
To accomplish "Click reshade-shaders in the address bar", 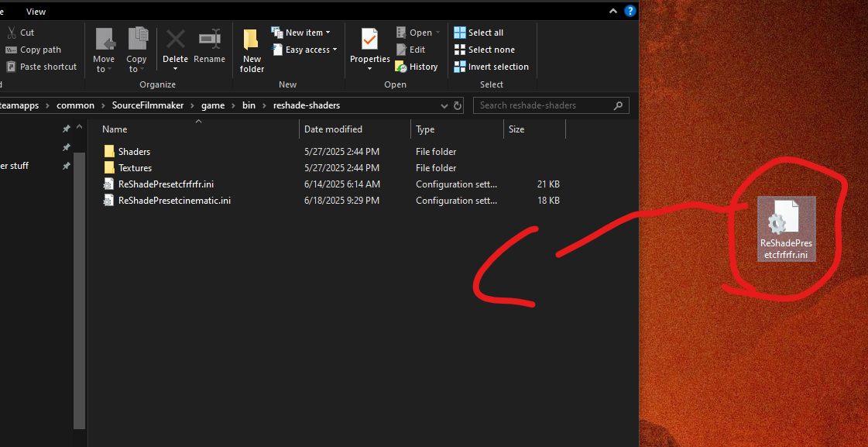I will (x=307, y=105).
